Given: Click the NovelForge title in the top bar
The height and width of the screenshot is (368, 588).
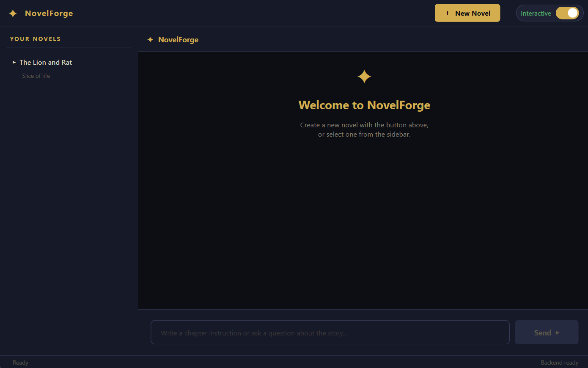Looking at the screenshot, I should (49, 14).
